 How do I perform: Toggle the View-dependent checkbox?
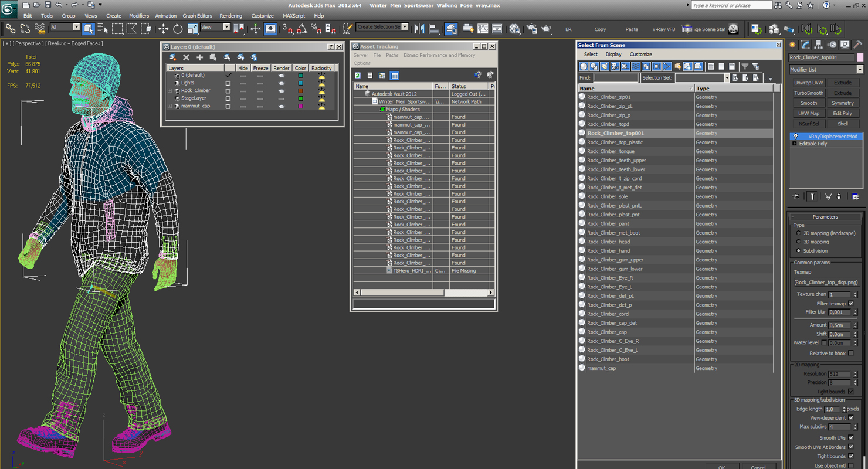[851, 417]
